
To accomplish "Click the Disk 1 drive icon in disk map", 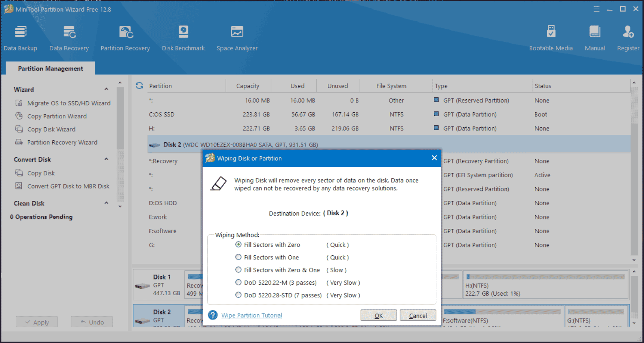I will pyautogui.click(x=142, y=286).
